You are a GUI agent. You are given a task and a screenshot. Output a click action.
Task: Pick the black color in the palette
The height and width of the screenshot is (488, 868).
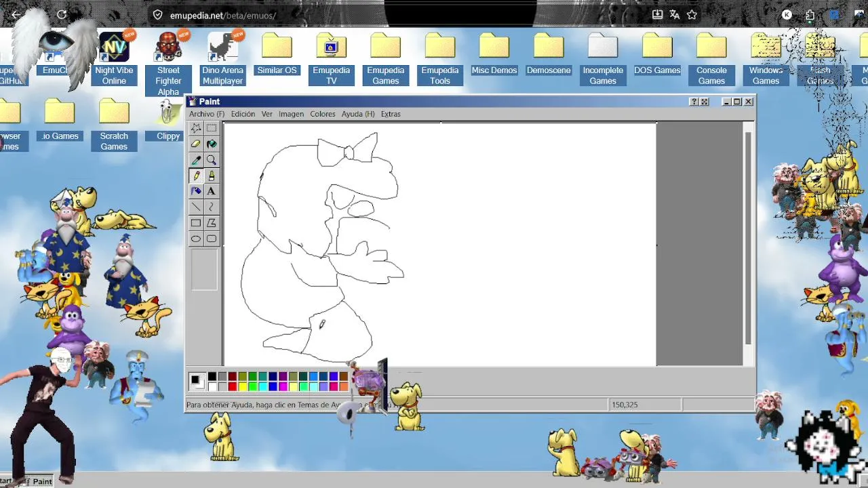[x=212, y=376]
